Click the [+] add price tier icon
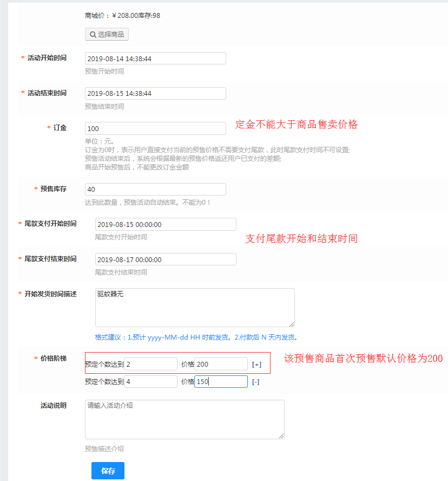 [x=256, y=365]
